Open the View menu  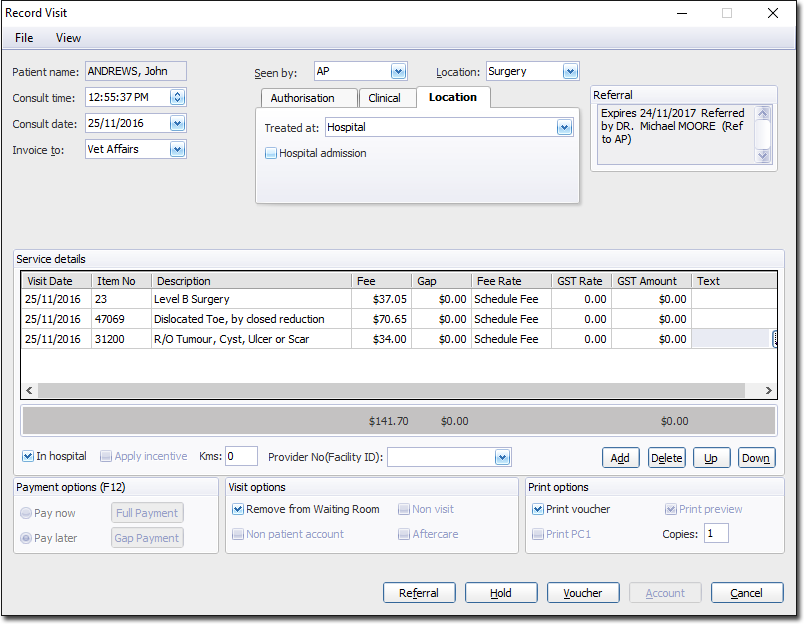point(68,38)
